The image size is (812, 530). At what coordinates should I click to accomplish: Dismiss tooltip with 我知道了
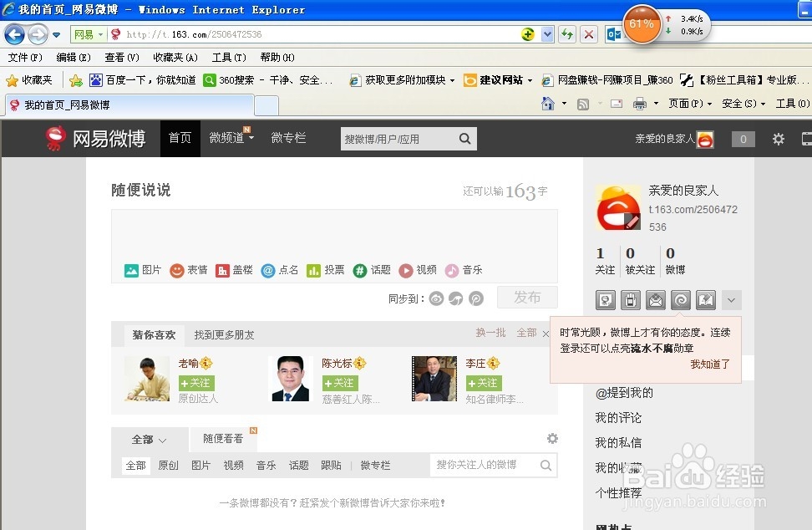point(710,364)
